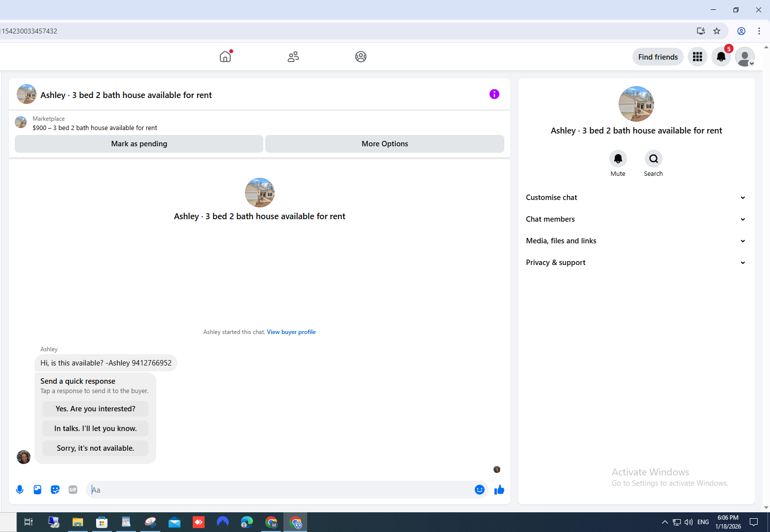Open the Friends icon in top navigation

[x=293, y=57]
